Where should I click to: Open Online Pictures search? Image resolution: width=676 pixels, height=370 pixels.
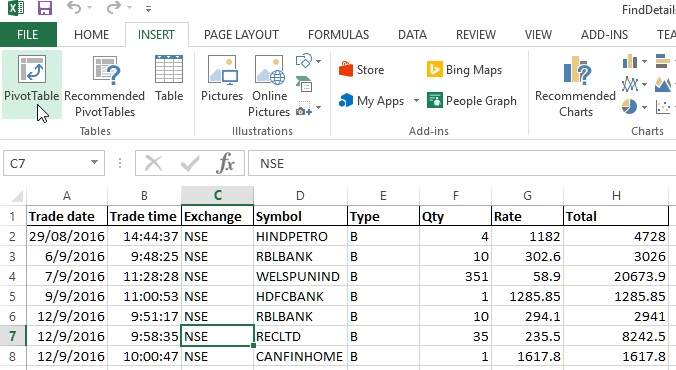pos(269,86)
